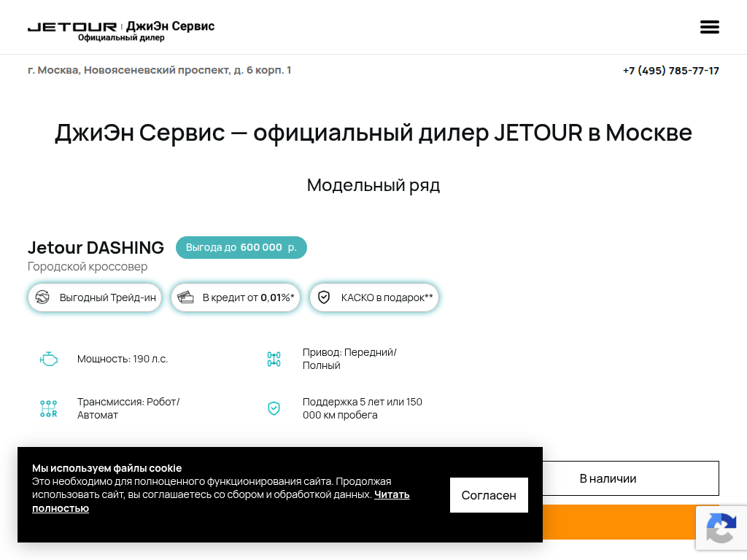
Task: Click the orange button below В наличии
Action: click(x=619, y=522)
